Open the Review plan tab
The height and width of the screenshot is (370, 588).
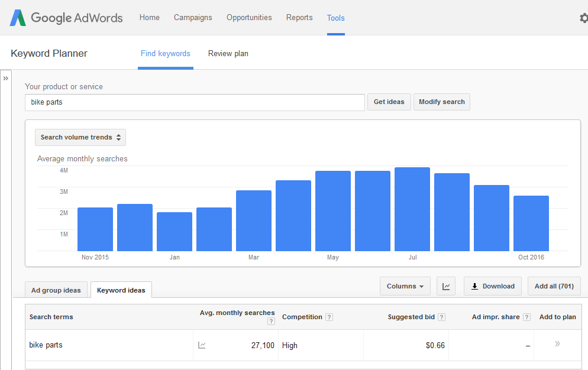point(228,53)
